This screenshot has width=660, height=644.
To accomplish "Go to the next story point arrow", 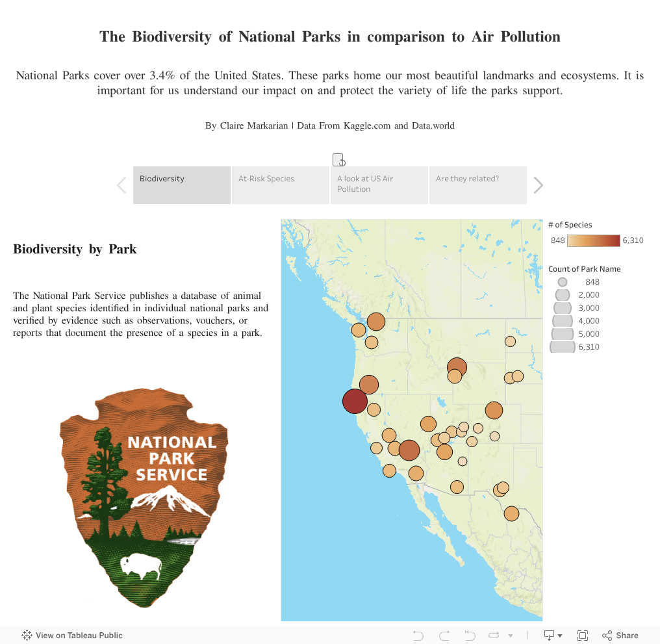I will point(538,186).
